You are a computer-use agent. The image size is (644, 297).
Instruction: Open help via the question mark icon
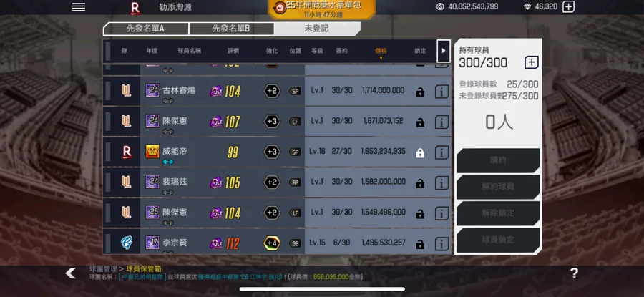tap(574, 273)
